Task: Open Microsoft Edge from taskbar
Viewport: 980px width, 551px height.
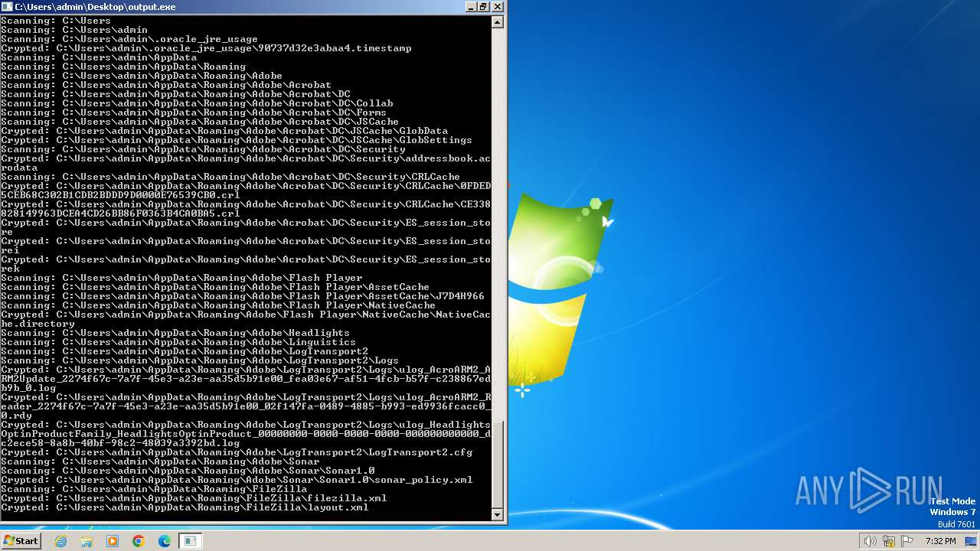Action: click(x=165, y=541)
